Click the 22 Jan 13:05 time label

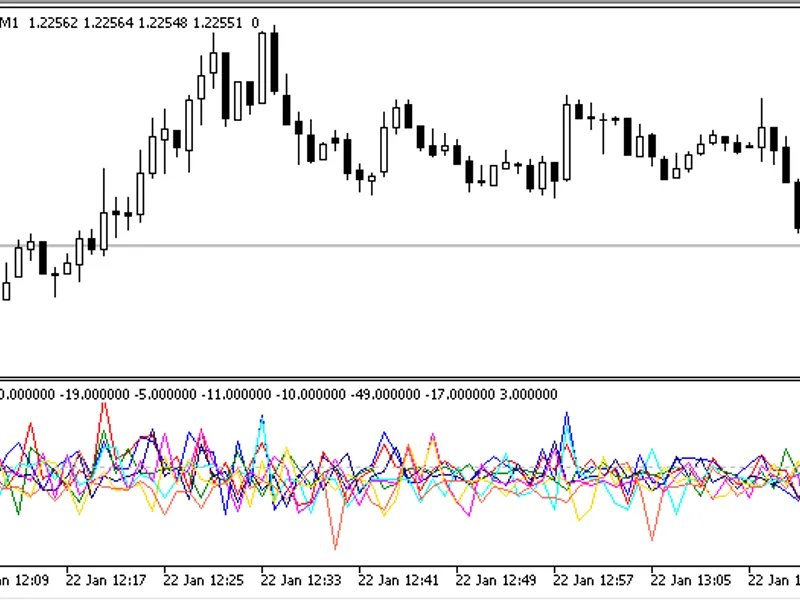(690, 580)
